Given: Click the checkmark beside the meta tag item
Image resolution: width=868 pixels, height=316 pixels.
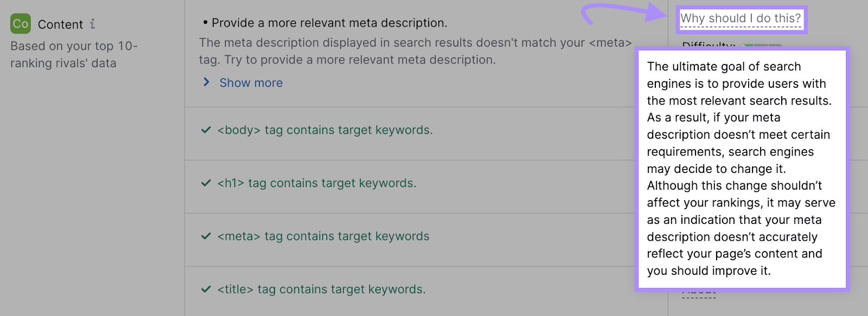Looking at the screenshot, I should [x=206, y=236].
